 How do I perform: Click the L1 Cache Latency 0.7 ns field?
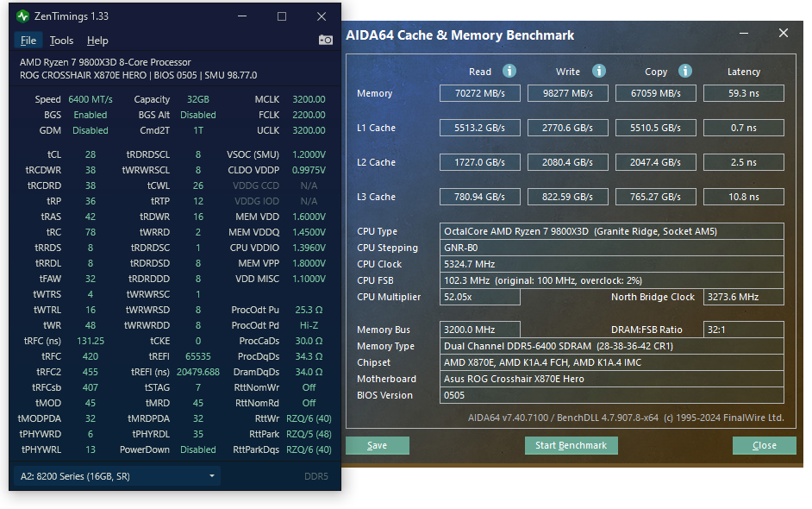click(744, 128)
